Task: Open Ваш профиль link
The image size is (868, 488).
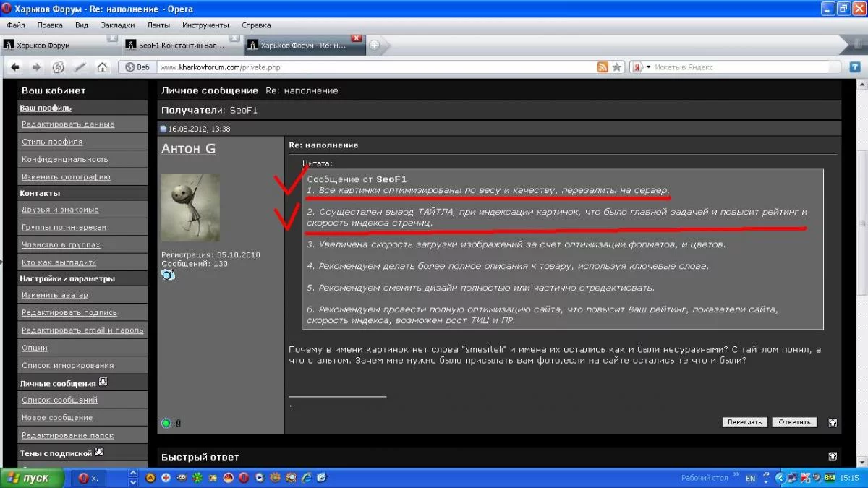Action: click(x=46, y=108)
